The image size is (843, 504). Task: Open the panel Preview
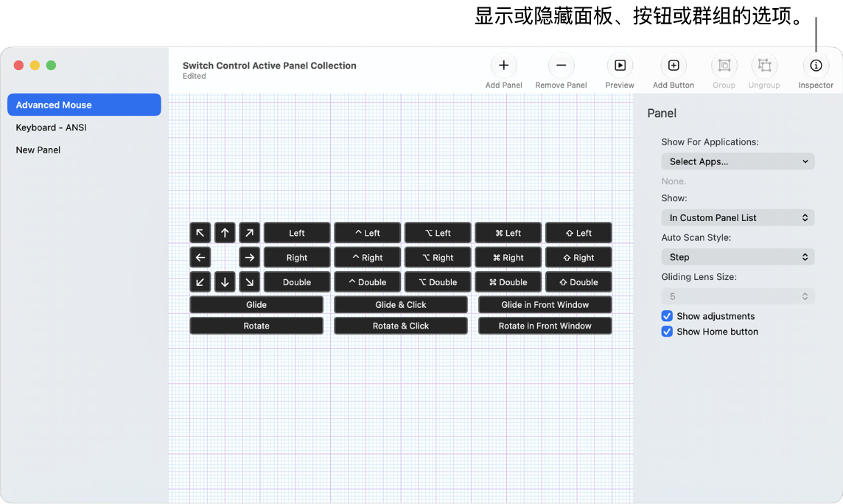click(x=619, y=66)
